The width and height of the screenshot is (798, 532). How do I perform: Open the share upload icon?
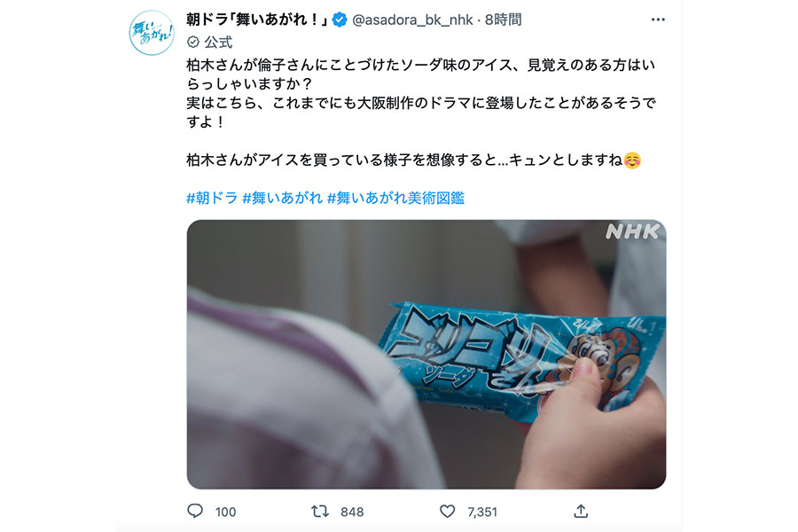(581, 511)
